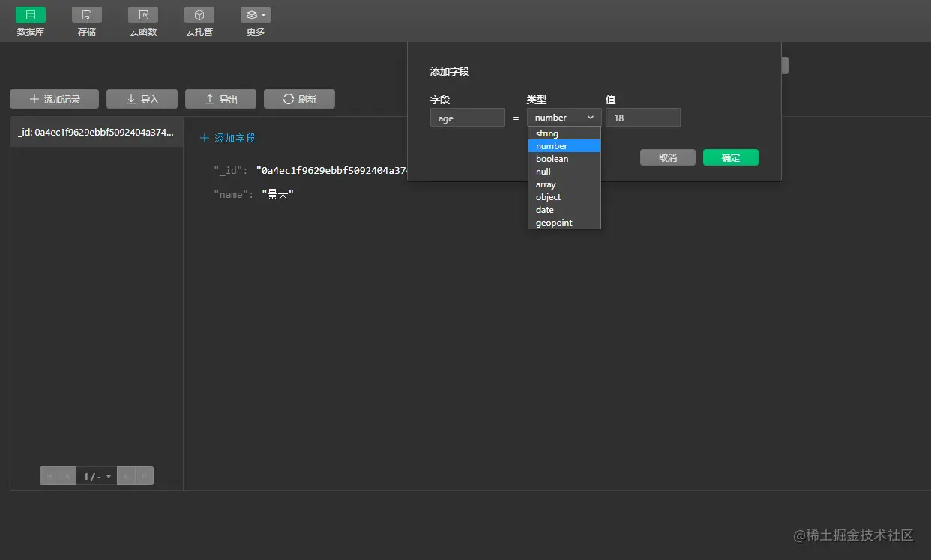Open the 1 / - page selector dropdown

click(x=97, y=476)
